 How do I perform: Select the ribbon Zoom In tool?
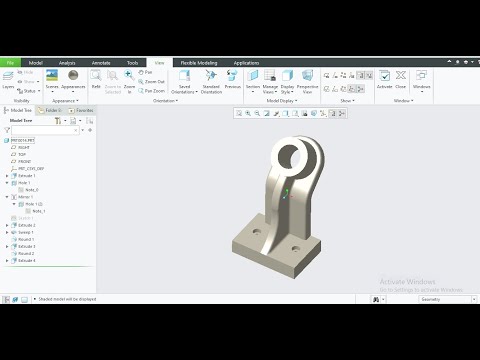pyautogui.click(x=129, y=82)
